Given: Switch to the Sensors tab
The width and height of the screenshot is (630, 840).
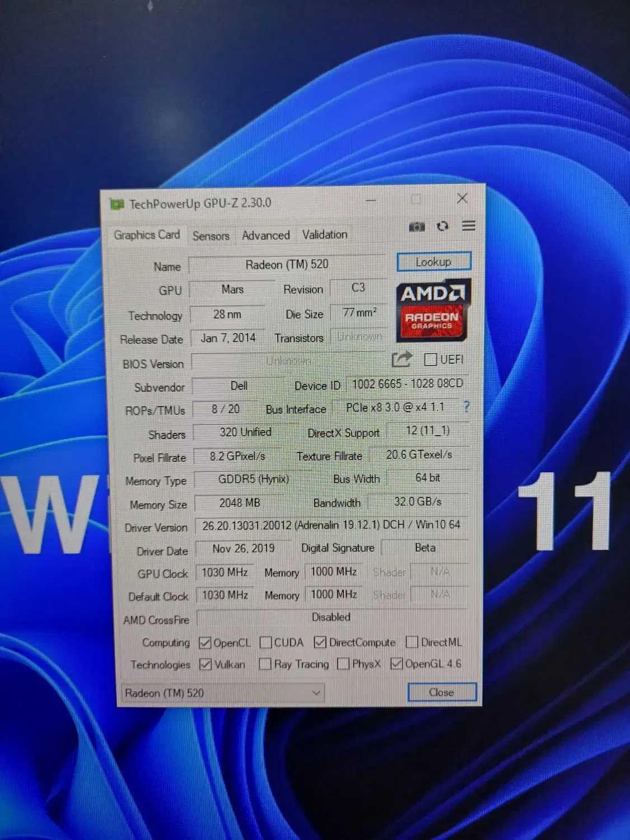Looking at the screenshot, I should pyautogui.click(x=211, y=236).
